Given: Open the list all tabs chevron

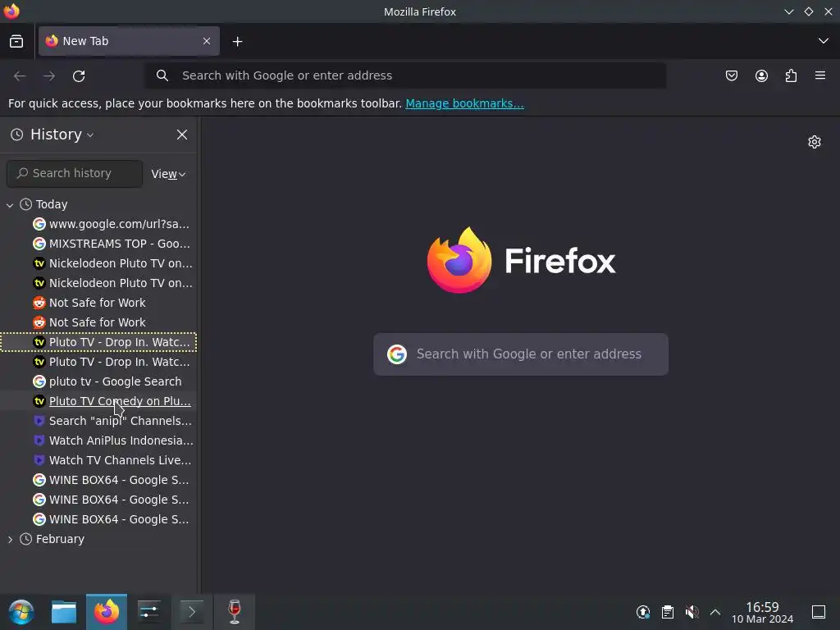Looking at the screenshot, I should [823, 41].
